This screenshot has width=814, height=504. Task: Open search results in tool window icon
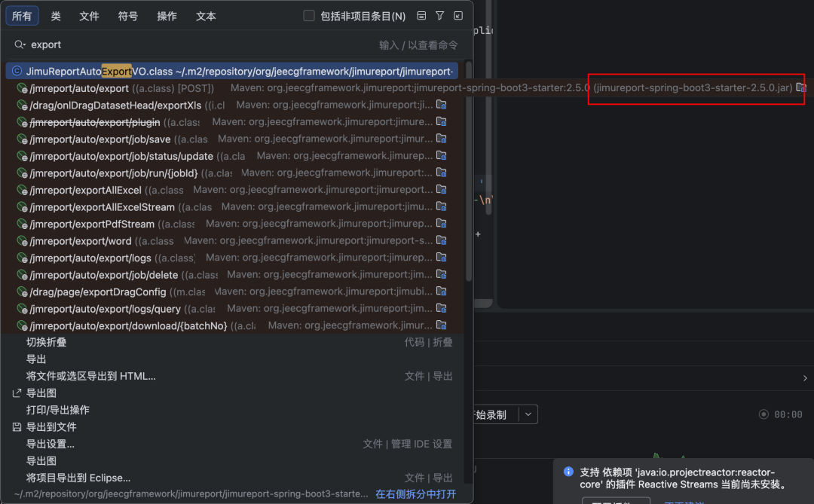[x=458, y=16]
